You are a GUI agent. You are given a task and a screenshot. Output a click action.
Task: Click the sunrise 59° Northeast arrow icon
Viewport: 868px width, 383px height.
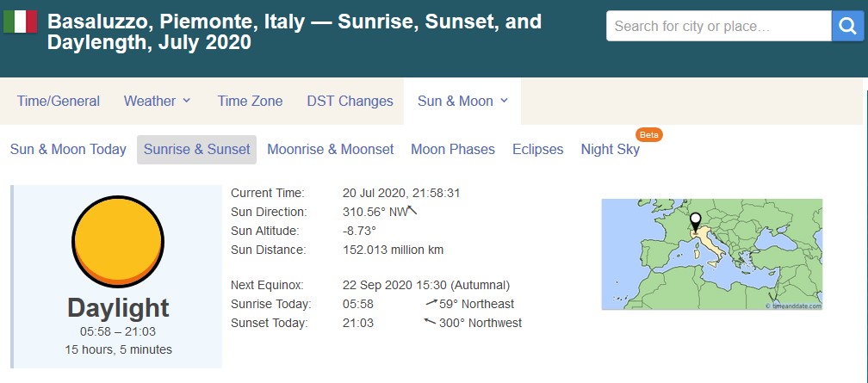pyautogui.click(x=431, y=303)
